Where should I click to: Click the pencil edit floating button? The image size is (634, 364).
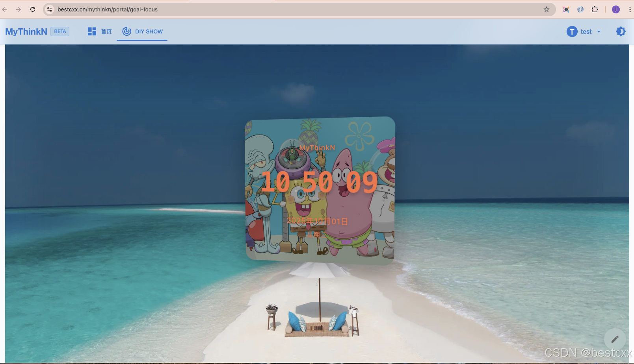(x=615, y=339)
